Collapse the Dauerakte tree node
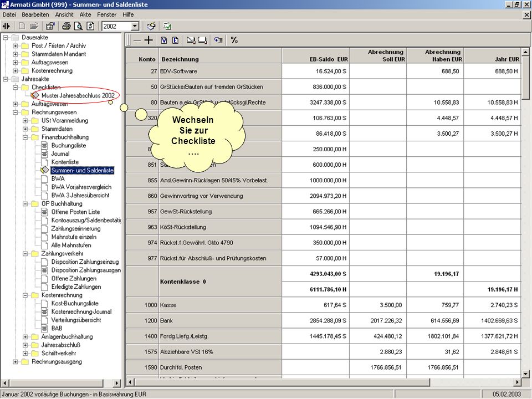 [6, 37]
